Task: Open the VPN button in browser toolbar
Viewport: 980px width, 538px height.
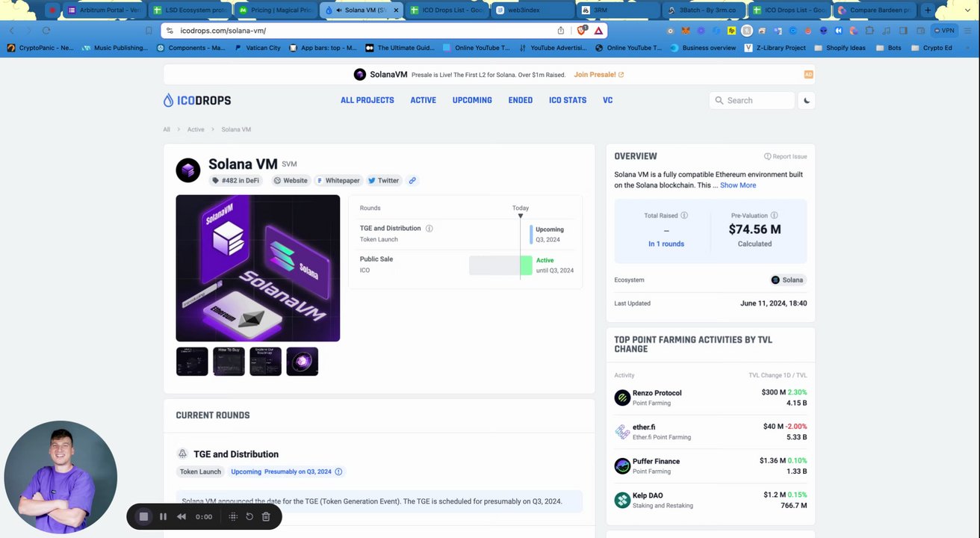Action: click(945, 31)
